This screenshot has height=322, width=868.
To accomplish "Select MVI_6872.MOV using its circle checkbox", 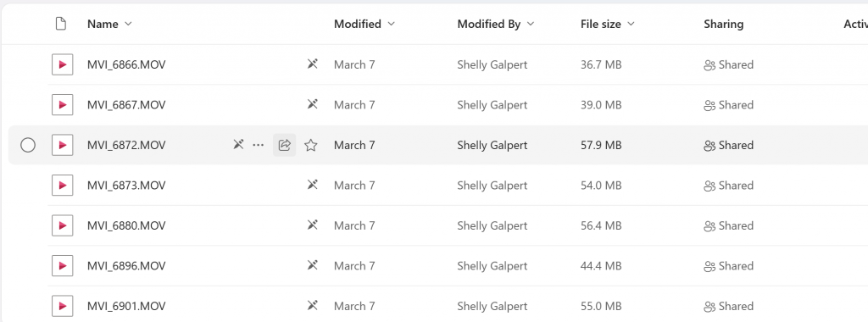I will pyautogui.click(x=28, y=145).
